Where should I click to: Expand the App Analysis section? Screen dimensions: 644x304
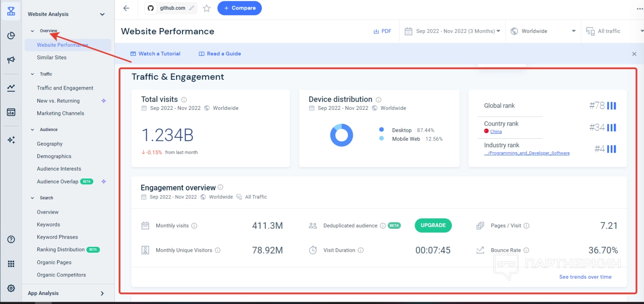[102, 294]
